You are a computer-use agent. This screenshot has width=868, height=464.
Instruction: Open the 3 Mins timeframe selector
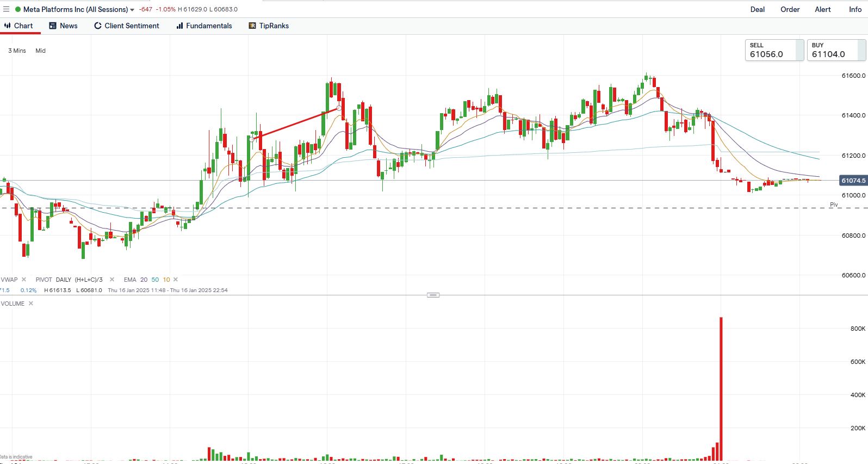point(17,51)
